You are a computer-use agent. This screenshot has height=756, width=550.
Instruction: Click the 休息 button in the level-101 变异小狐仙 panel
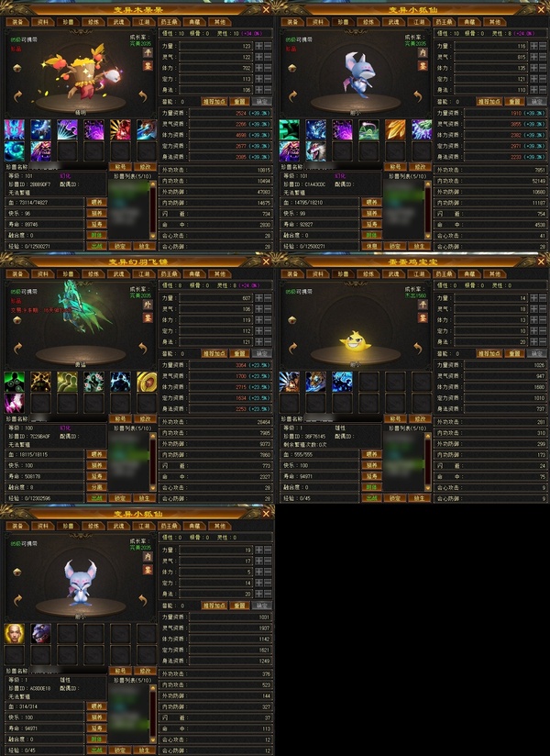click(x=371, y=246)
